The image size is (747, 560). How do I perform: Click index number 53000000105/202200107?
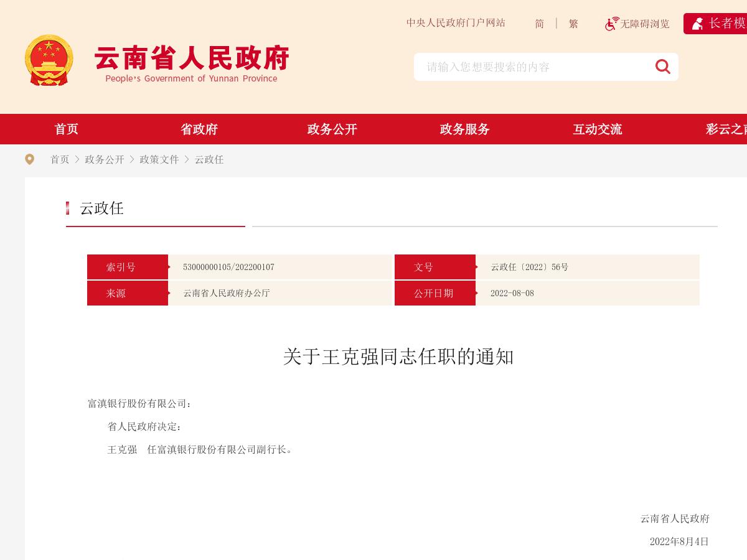[228, 267]
